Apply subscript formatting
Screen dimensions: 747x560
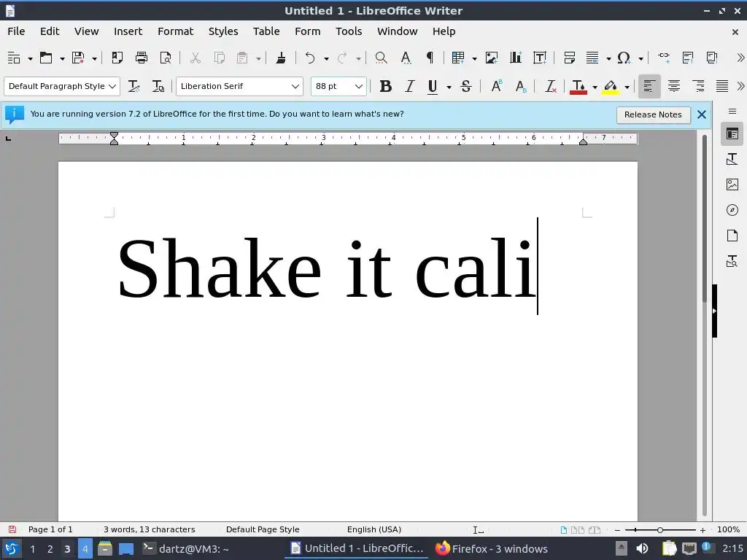[x=521, y=86]
